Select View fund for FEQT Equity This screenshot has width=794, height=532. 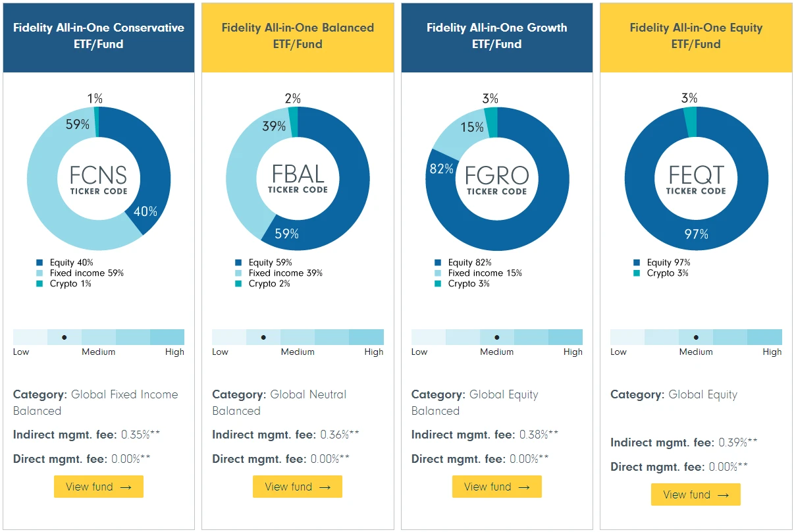click(696, 494)
